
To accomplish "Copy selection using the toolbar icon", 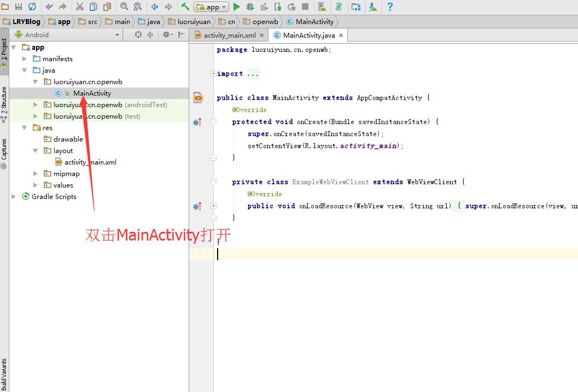I will coord(94,6).
